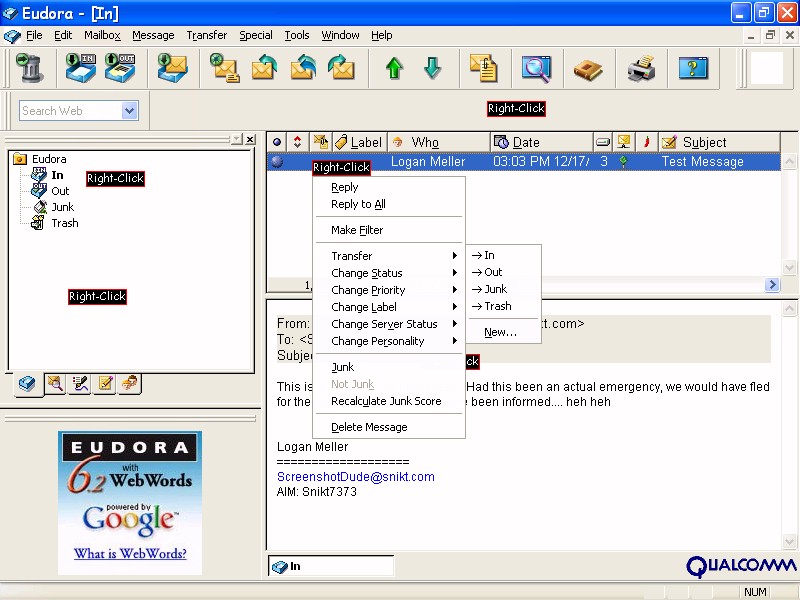Open the Search Web dropdown arrow
Screen dimensions: 800x600
click(x=130, y=111)
